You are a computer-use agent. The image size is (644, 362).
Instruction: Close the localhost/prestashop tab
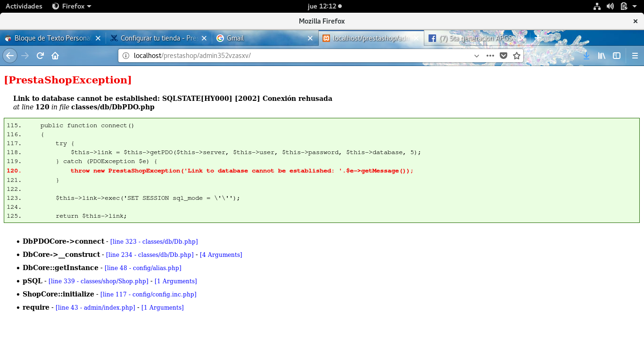(416, 38)
